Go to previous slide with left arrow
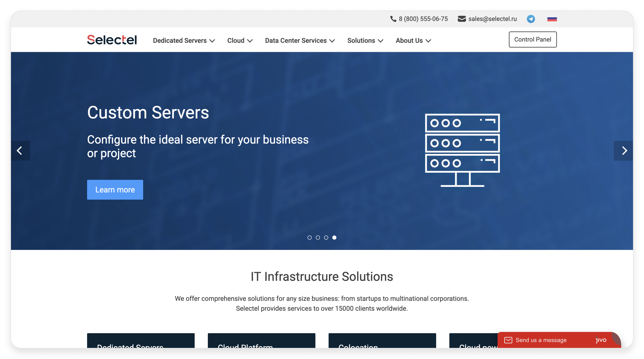Image resolution: width=644 pixels, height=359 pixels. click(x=20, y=151)
